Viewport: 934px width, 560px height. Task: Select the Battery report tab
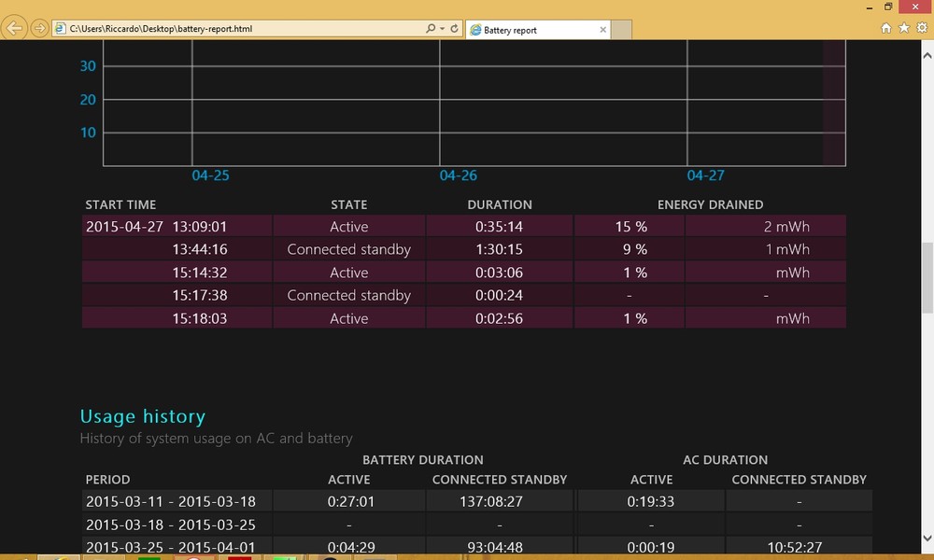point(539,30)
